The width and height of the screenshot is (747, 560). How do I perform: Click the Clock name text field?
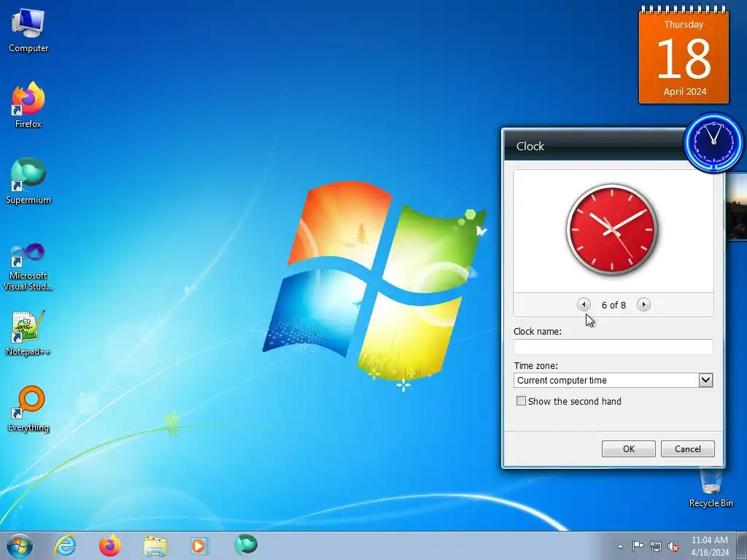(x=613, y=346)
